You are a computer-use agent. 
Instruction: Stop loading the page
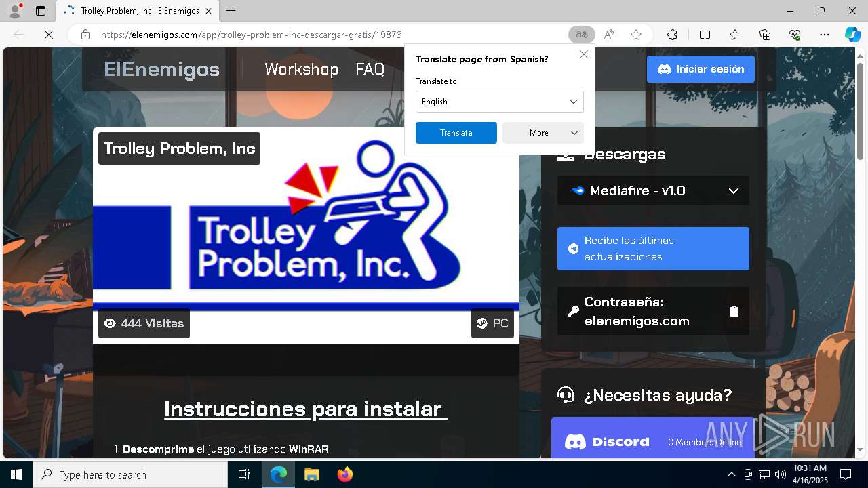point(49,35)
